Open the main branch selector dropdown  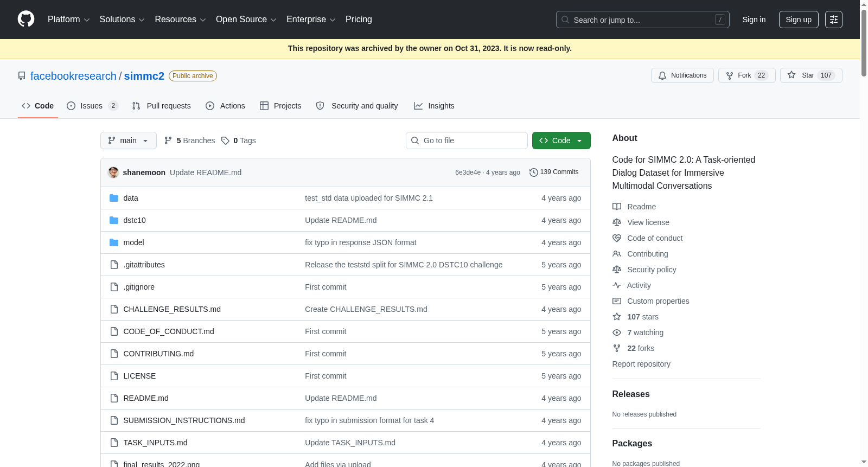(x=129, y=140)
